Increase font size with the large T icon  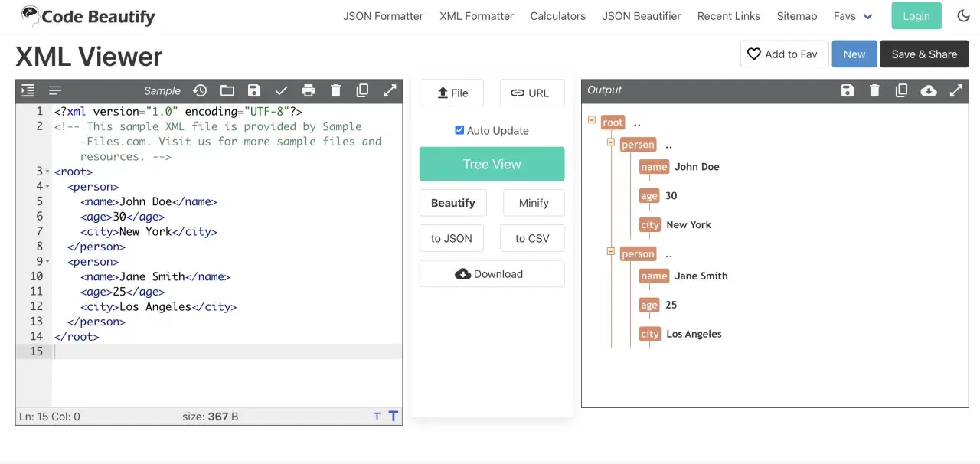(x=393, y=416)
